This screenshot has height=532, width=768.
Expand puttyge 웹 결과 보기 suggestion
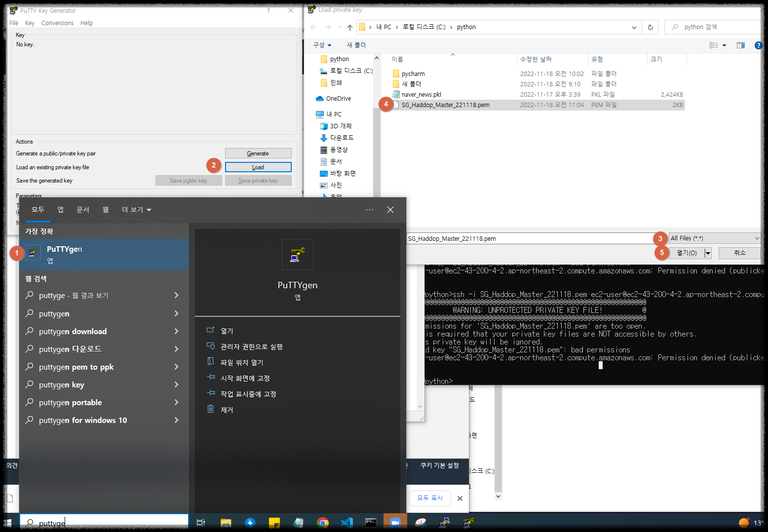(x=176, y=295)
